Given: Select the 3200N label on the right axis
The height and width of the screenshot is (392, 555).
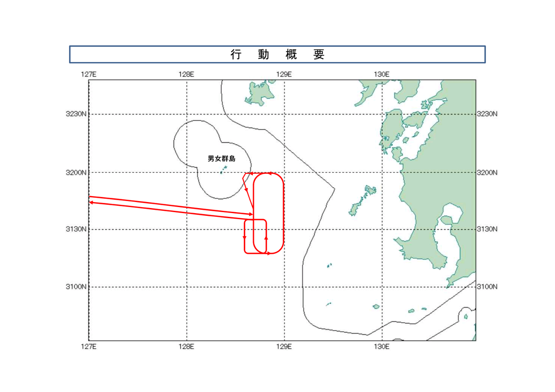Looking at the screenshot, I should (x=487, y=172).
